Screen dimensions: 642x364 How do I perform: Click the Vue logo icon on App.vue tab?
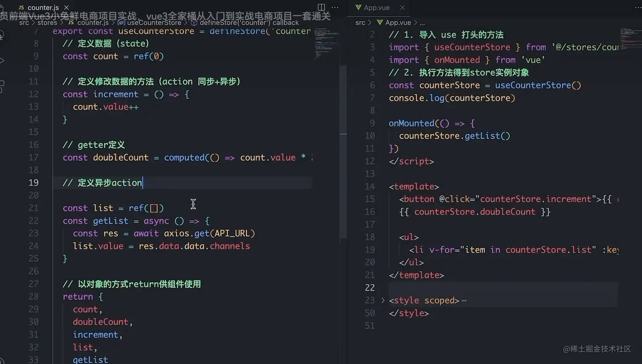[x=358, y=7]
